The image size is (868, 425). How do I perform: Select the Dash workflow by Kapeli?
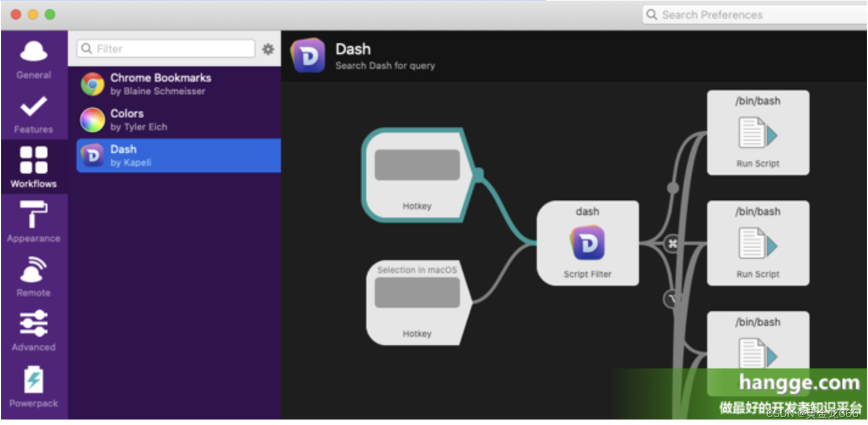177,155
